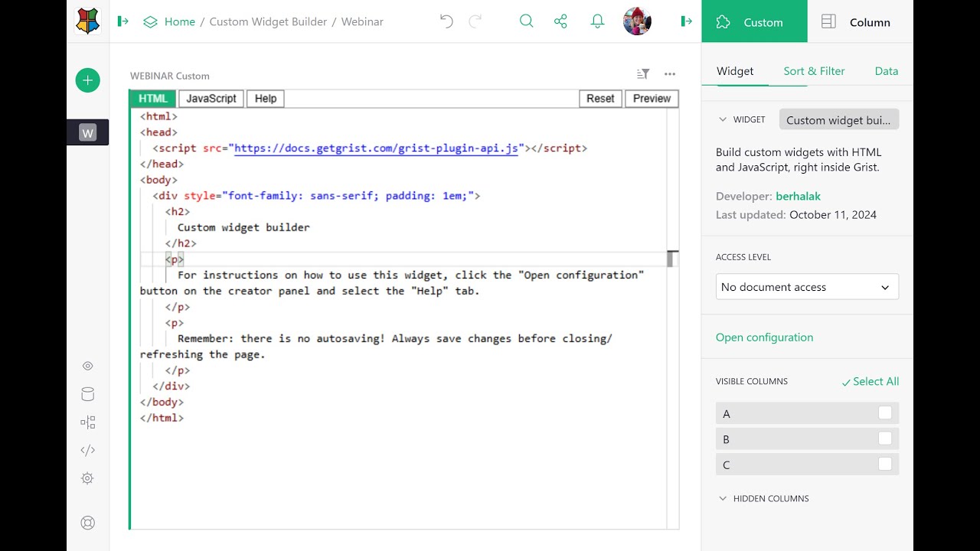Open Code View icon in sidebar
Viewport: 980px width, 551px height.
[x=88, y=450]
